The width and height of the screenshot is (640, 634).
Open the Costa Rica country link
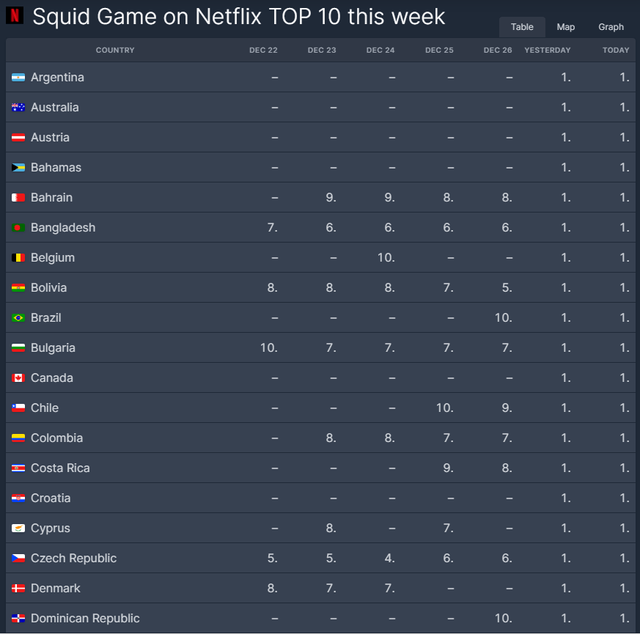(60, 468)
